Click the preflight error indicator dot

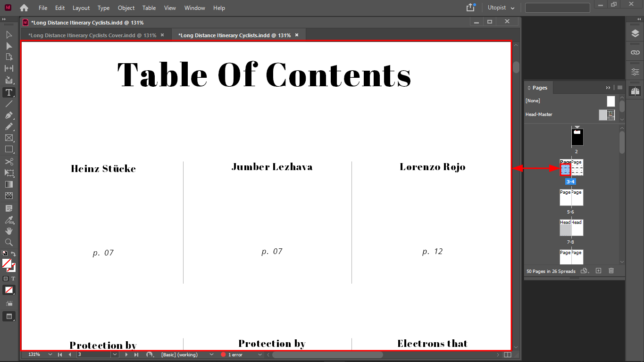(x=223, y=354)
